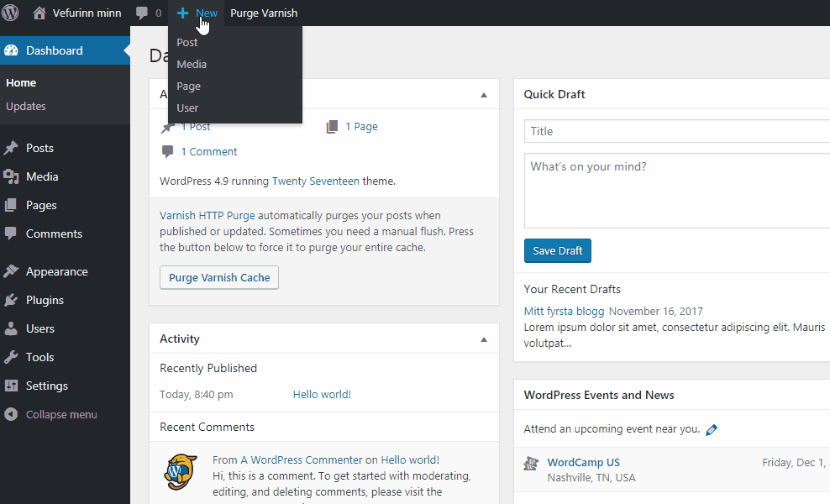Open the WordCamp US event link
Screen dimensions: 830x504
coord(583,462)
